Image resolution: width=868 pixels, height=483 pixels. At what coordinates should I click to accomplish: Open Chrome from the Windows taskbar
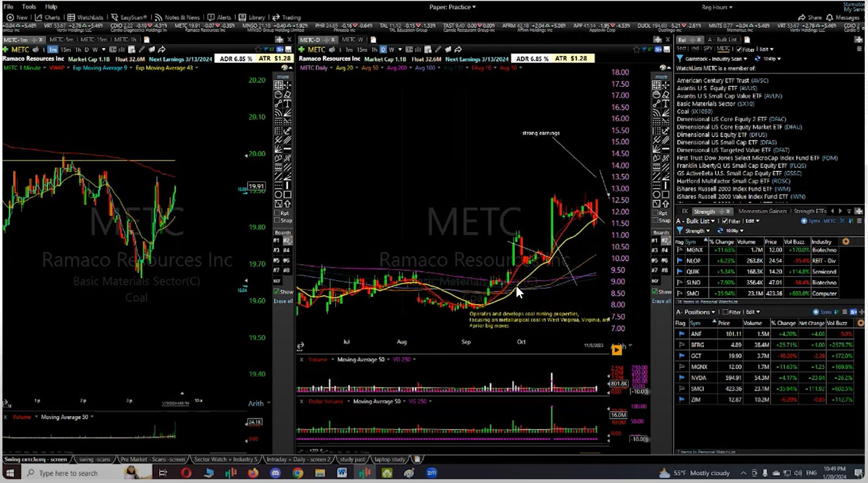tap(298, 473)
